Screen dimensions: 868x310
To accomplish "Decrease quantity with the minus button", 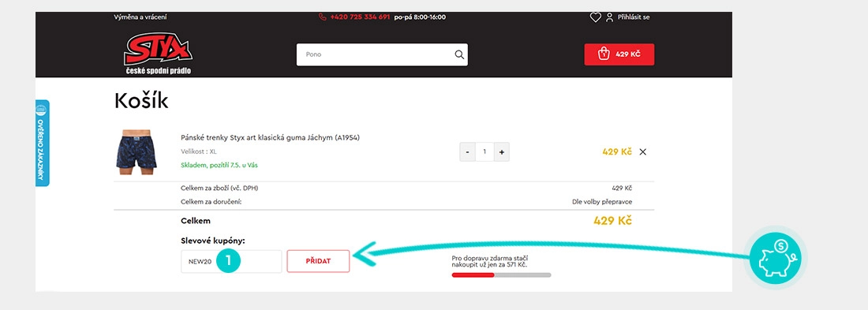I will click(468, 151).
